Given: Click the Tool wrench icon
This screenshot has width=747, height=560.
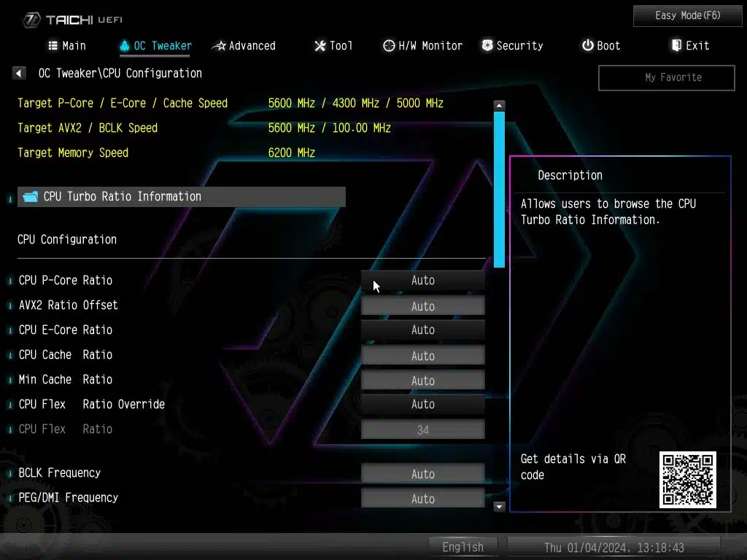Looking at the screenshot, I should (320, 46).
